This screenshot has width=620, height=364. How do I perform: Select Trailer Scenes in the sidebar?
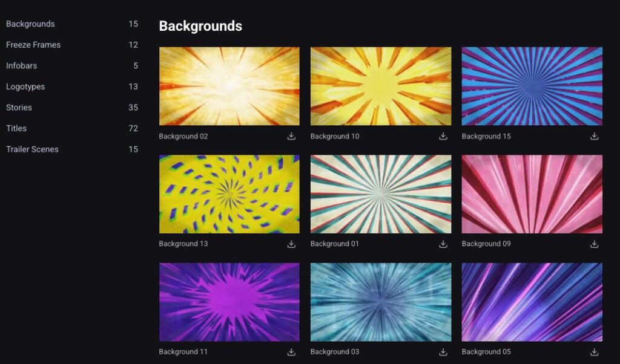click(x=32, y=149)
